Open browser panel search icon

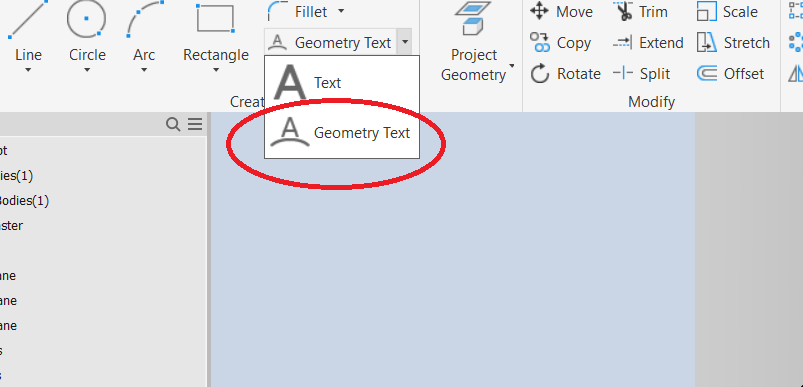coord(173,124)
